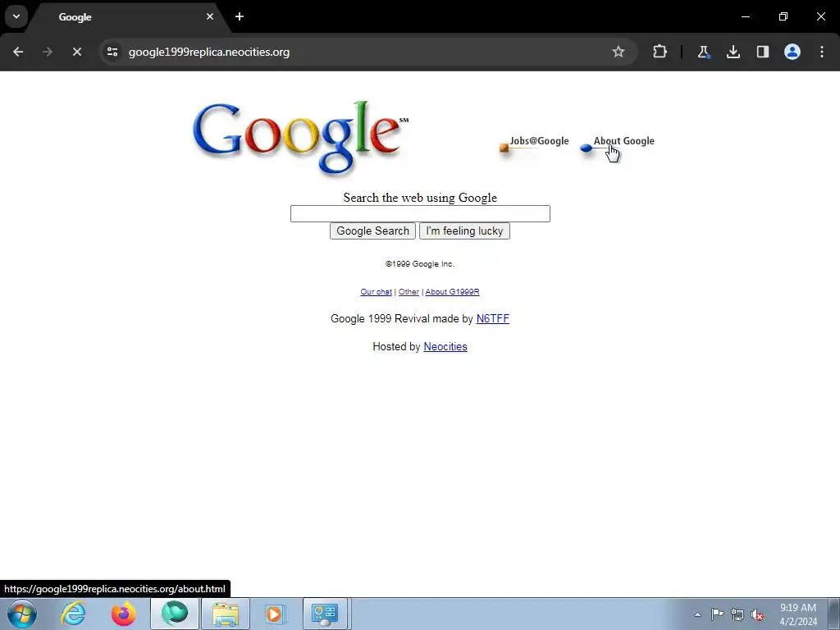Bookmark this page with the star icon

click(619, 52)
